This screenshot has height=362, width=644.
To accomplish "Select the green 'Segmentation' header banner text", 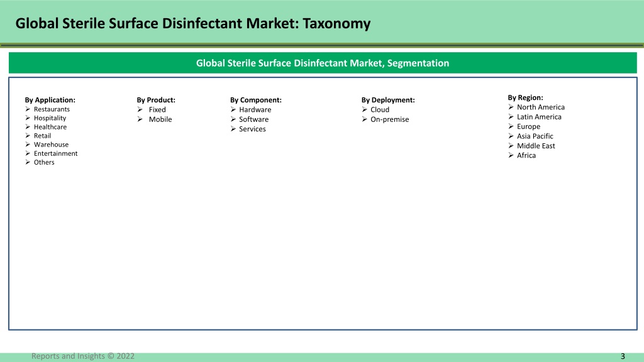I will [x=323, y=63].
